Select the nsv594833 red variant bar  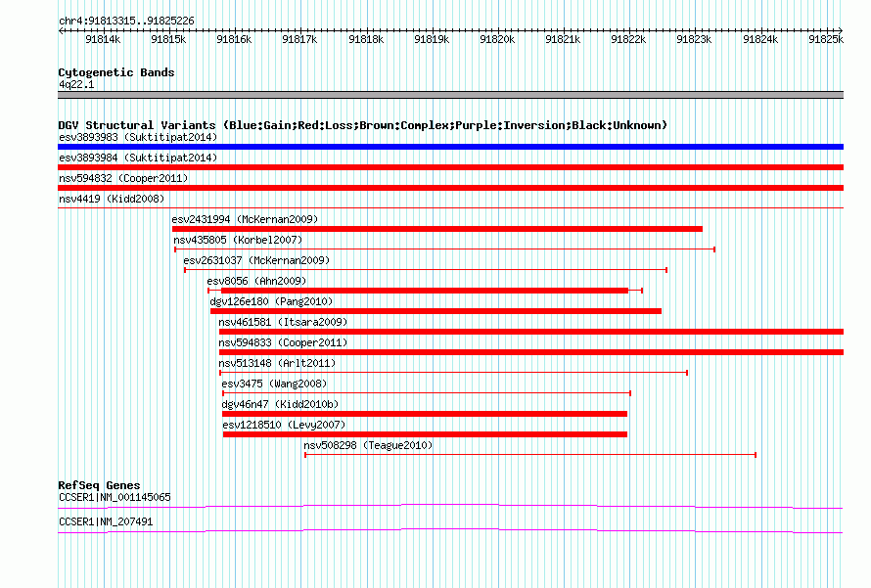pyautogui.click(x=531, y=352)
